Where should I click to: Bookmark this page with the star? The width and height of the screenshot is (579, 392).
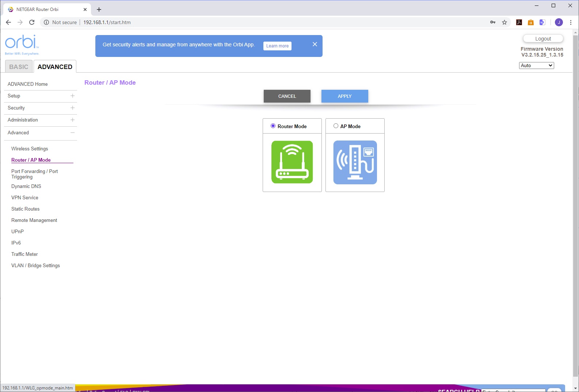pyautogui.click(x=504, y=22)
